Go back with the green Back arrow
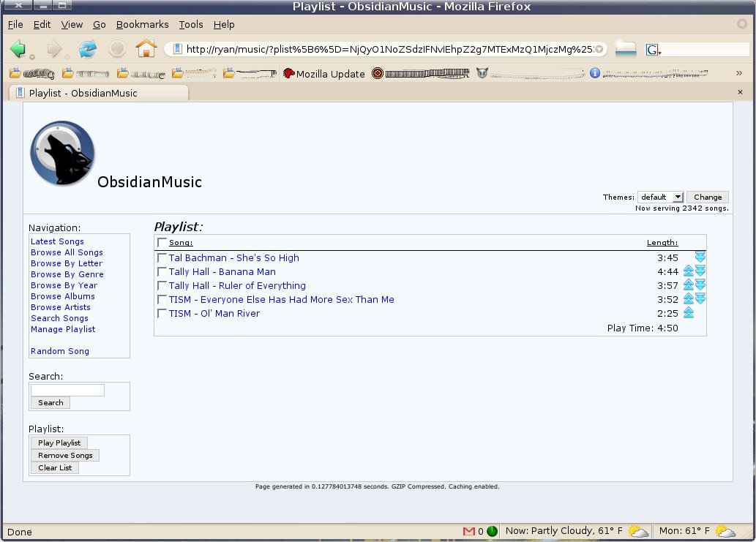The image size is (756, 542). click(18, 49)
